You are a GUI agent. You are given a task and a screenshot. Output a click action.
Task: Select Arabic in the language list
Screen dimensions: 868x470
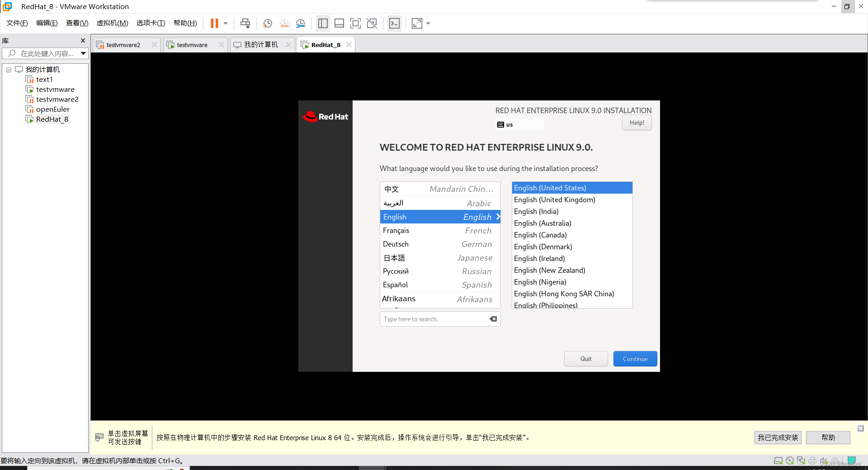coord(440,203)
